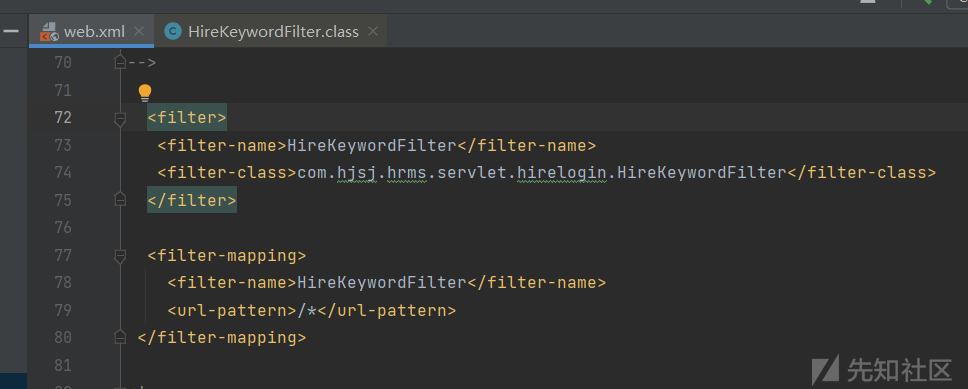Click the /* url-pattern value
Viewport: 968px width, 389px height.
(307, 310)
